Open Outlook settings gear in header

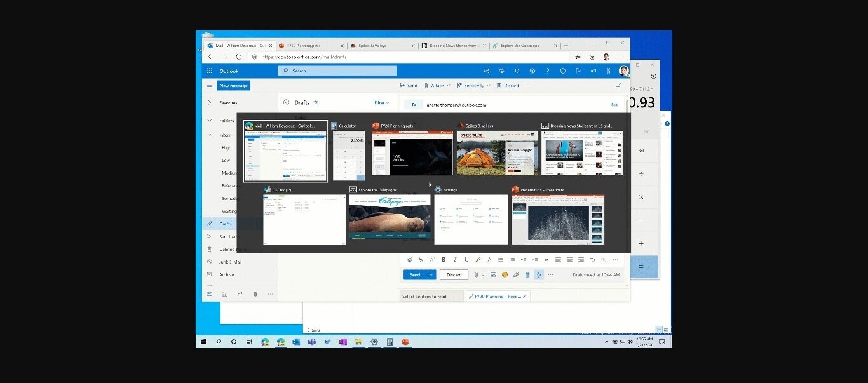coord(532,71)
